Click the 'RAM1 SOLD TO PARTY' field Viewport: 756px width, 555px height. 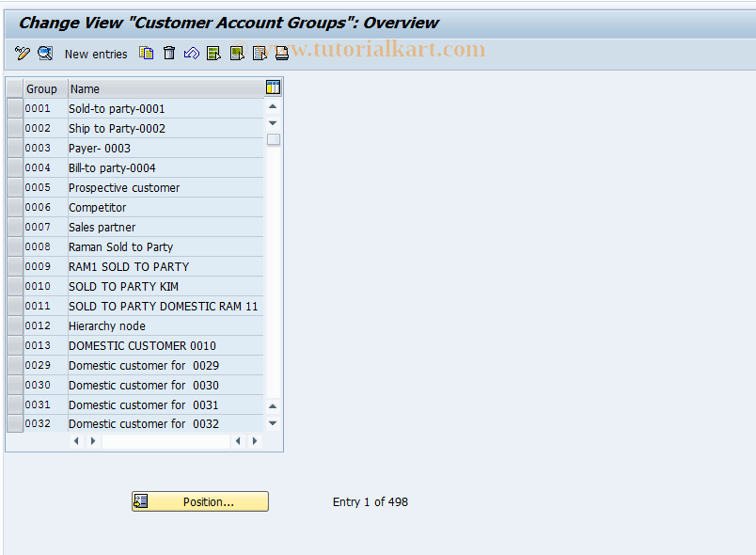pos(165,266)
